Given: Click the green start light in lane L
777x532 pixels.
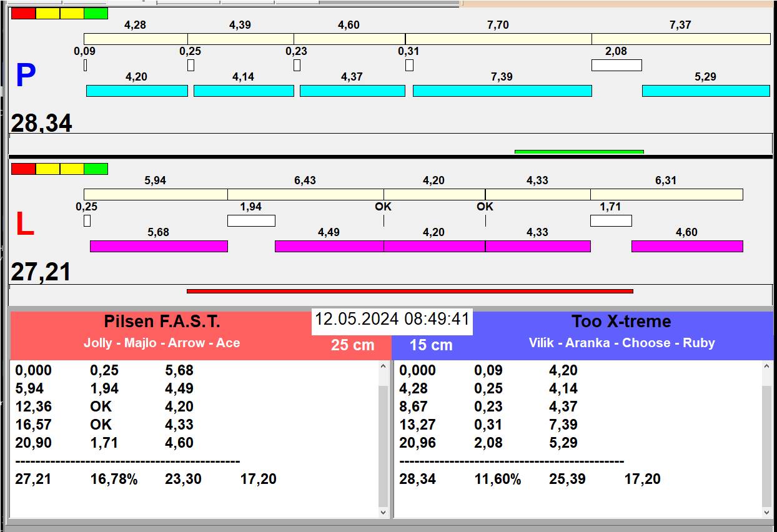Looking at the screenshot, I should (96, 169).
